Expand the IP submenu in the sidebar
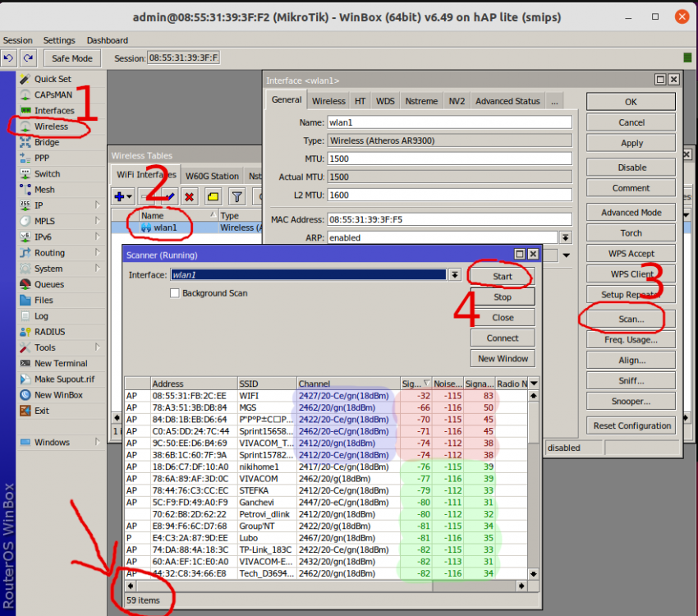This screenshot has width=698, height=616. click(97, 205)
